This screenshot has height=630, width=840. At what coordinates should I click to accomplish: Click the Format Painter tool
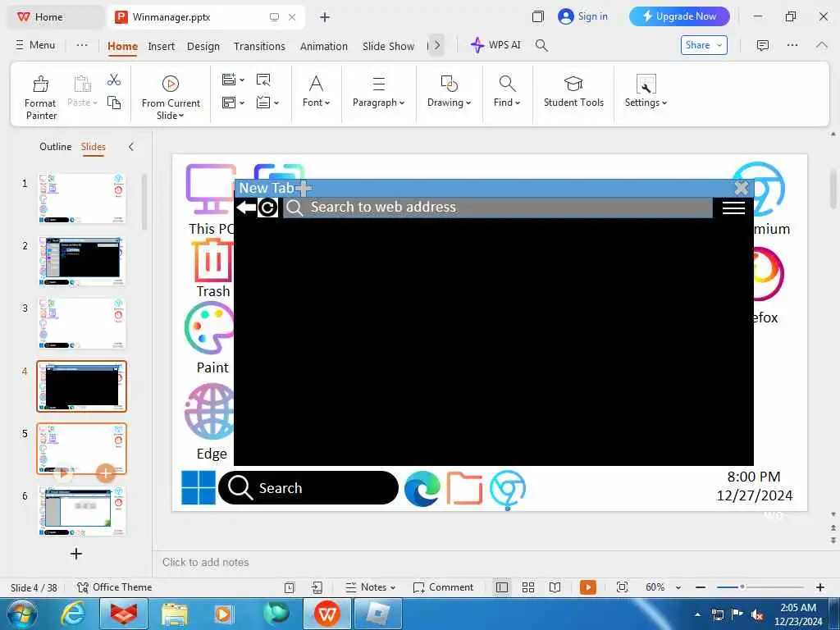point(41,98)
